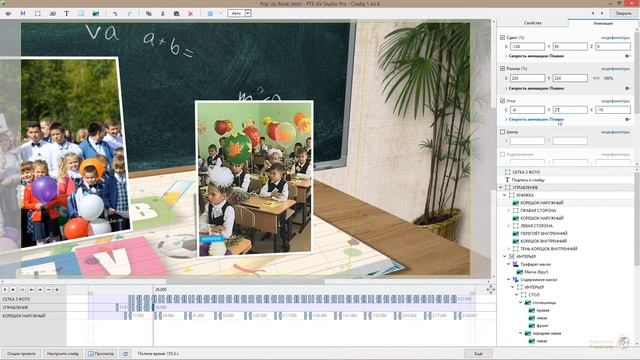Image resolution: width=640 pixels, height=360 pixels.
Task: Expand animation speed under Угол
Action: click(506, 119)
